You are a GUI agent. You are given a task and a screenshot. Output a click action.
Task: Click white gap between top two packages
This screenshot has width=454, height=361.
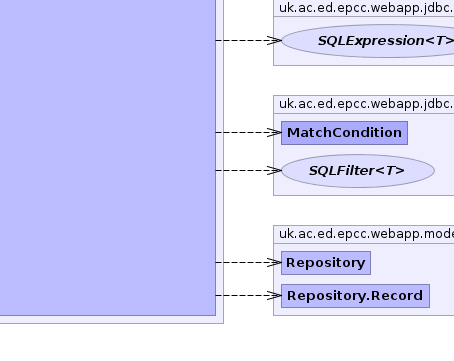363,80
